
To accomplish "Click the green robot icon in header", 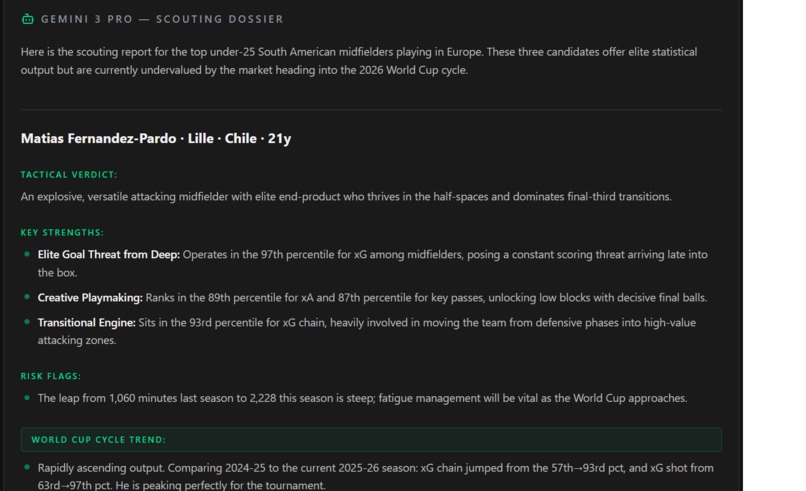I will coord(28,19).
